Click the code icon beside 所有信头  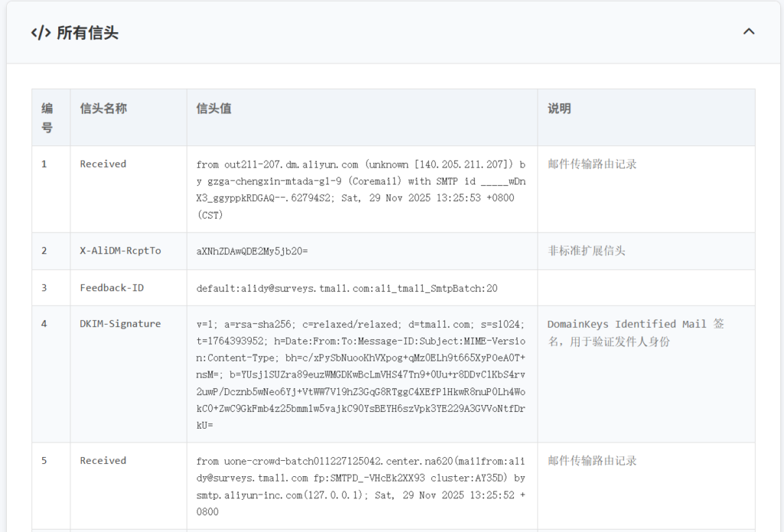[41, 33]
